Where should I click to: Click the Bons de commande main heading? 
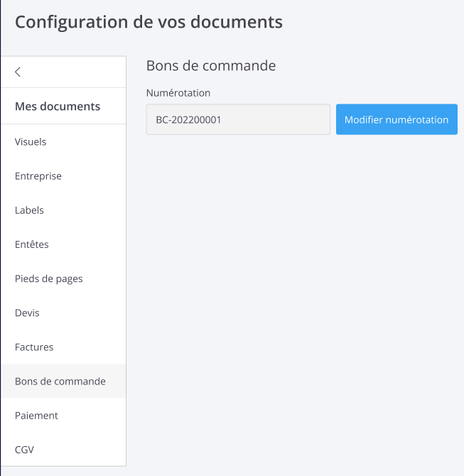(211, 66)
